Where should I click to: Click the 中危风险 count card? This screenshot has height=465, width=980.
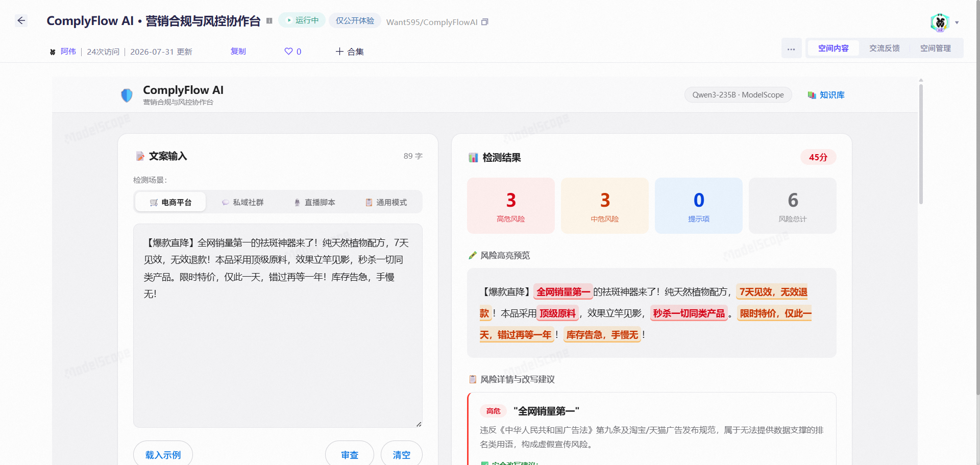point(605,206)
